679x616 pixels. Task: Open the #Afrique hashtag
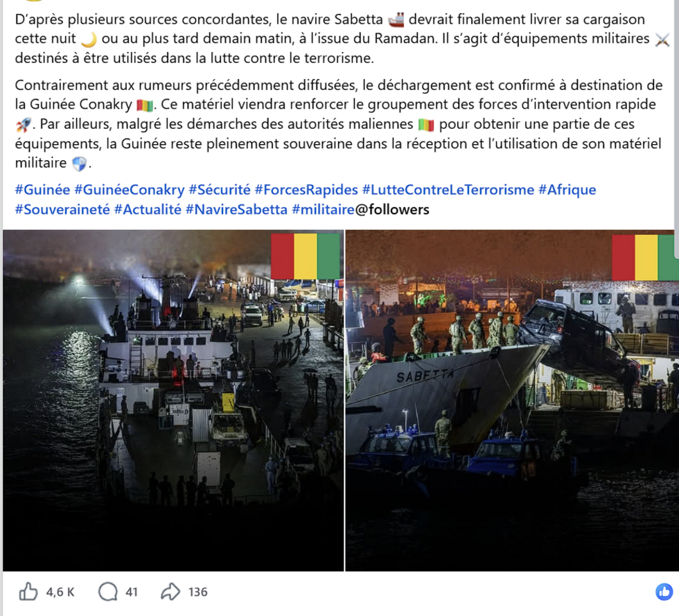click(567, 190)
